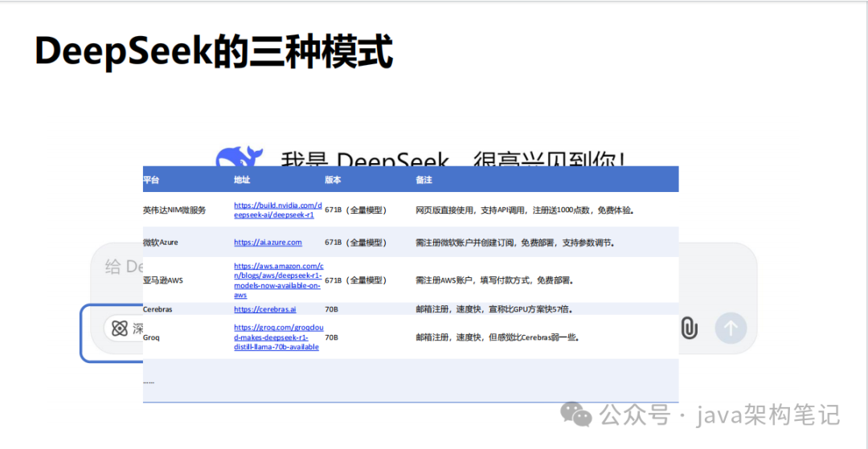Screen dimensions: 868x449
Task: Click the 平台 column header
Action: coord(150,180)
